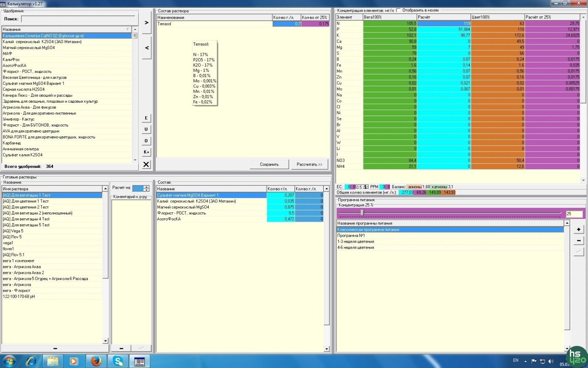Select 'Программа №1' in nutrition programs
The image size is (588, 368).
351,236
